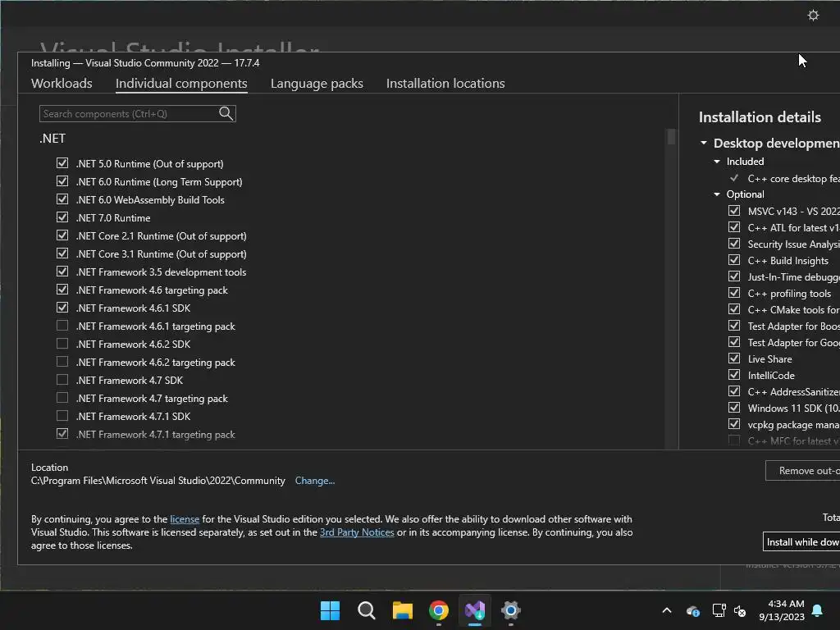Open notification bell in taskbar

(x=818, y=610)
